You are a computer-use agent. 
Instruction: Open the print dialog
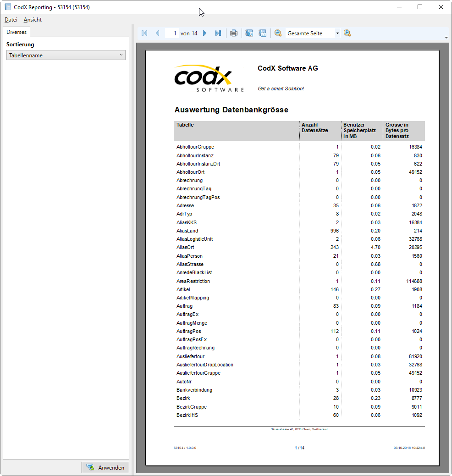tap(234, 33)
